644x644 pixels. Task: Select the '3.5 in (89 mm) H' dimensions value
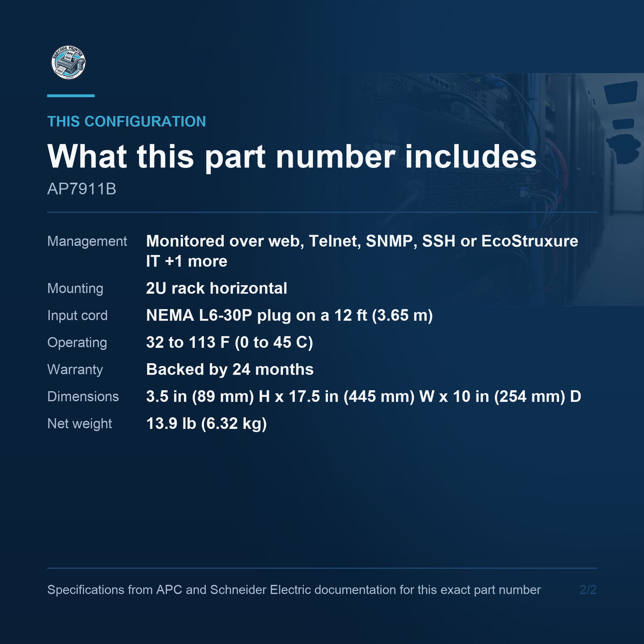[x=364, y=397]
